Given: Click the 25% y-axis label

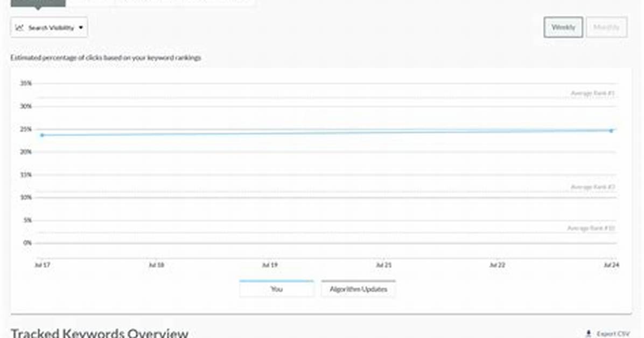Looking at the screenshot, I should [x=26, y=129].
